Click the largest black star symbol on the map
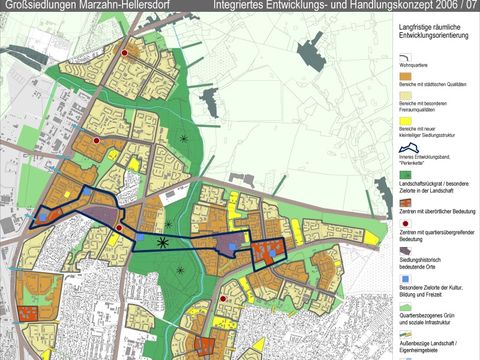480x360 pixels. (x=162, y=243)
